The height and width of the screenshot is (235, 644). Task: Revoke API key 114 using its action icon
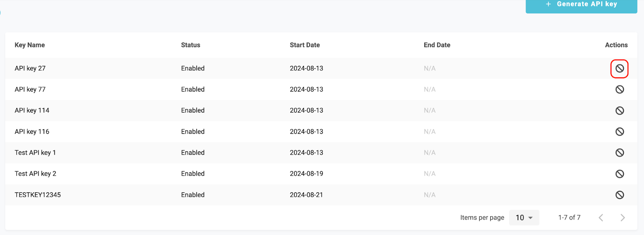pyautogui.click(x=619, y=110)
